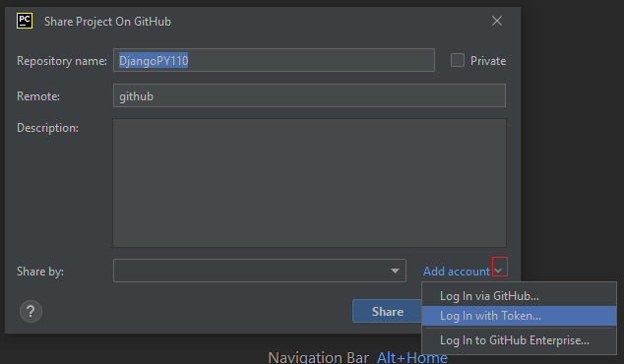The height and width of the screenshot is (364, 624).
Task: Click the PyCharm logo in the title bar
Action: [25, 21]
